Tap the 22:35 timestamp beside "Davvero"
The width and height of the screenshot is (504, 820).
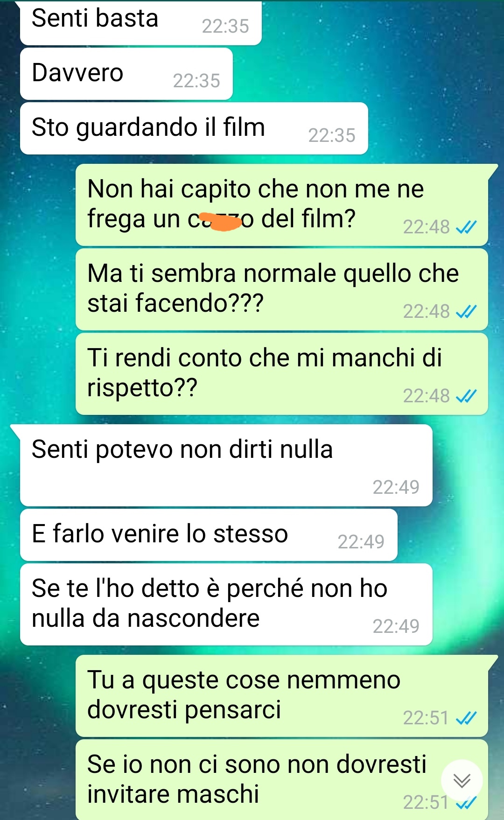196,81
